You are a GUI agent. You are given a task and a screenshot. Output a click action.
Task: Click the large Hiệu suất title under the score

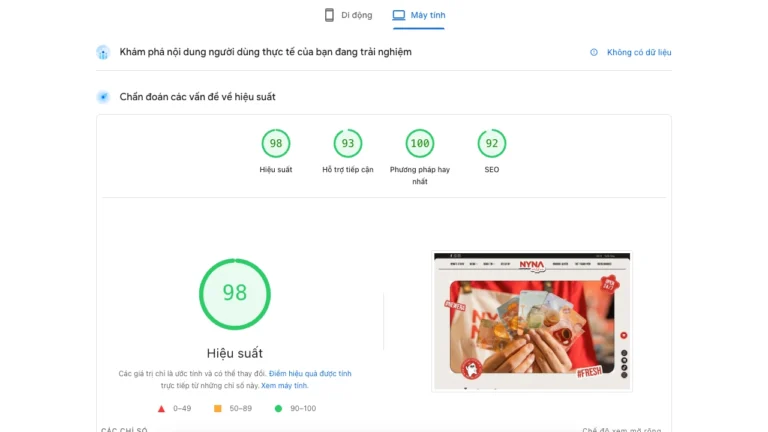[x=235, y=353]
